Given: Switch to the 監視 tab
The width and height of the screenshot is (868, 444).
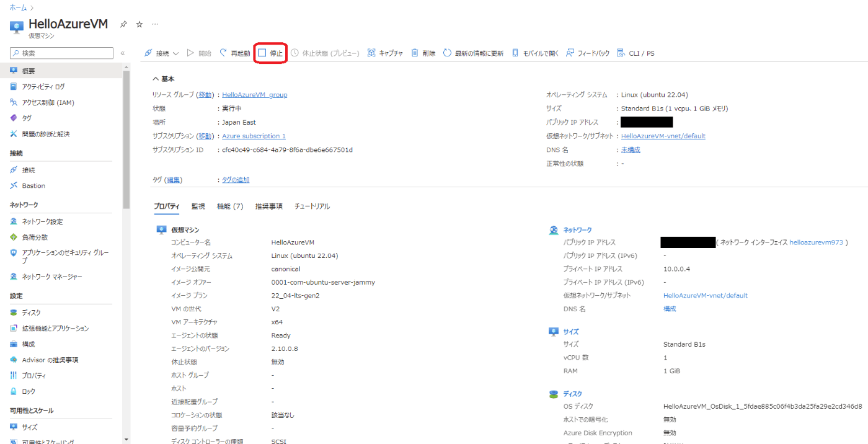Looking at the screenshot, I should coord(198,206).
